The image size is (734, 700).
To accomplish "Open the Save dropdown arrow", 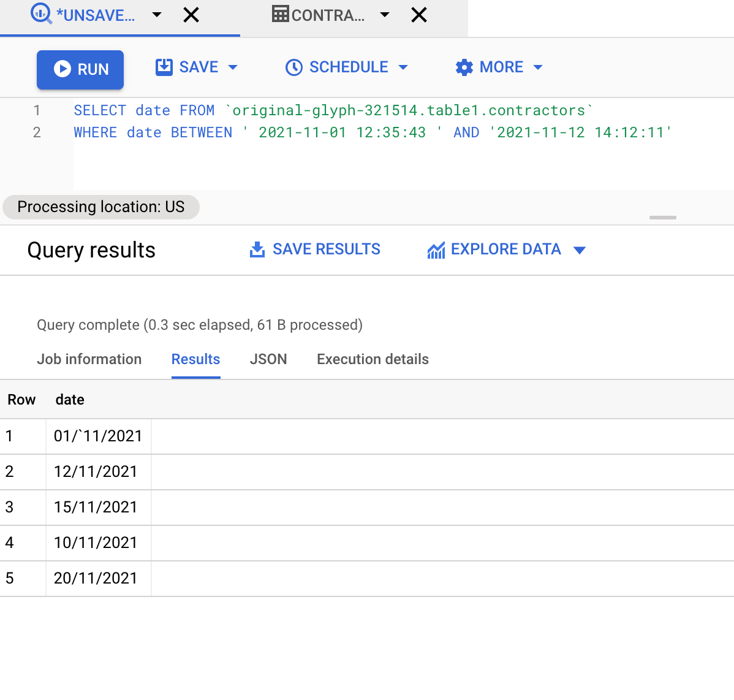I will click(x=233, y=67).
